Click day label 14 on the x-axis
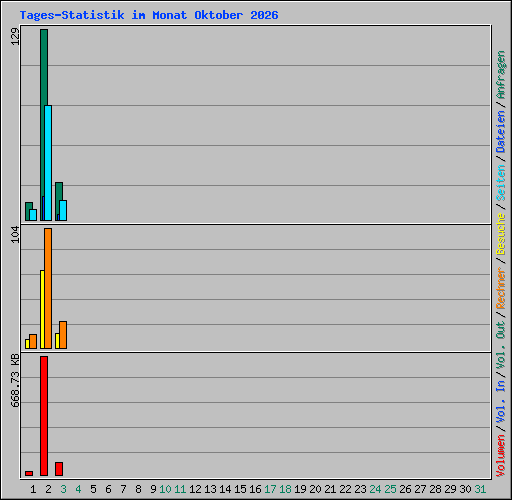Viewport: 512px width, 500px height. pyautogui.click(x=225, y=489)
